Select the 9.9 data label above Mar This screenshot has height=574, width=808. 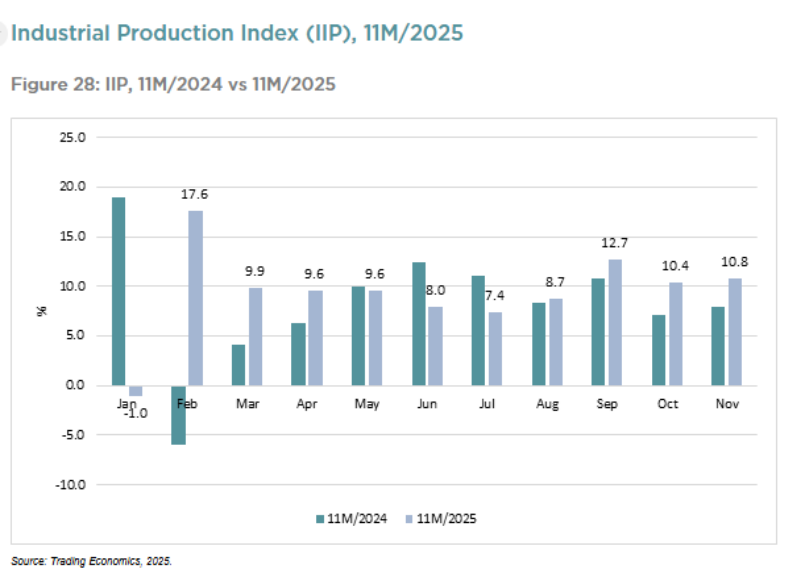pos(255,271)
